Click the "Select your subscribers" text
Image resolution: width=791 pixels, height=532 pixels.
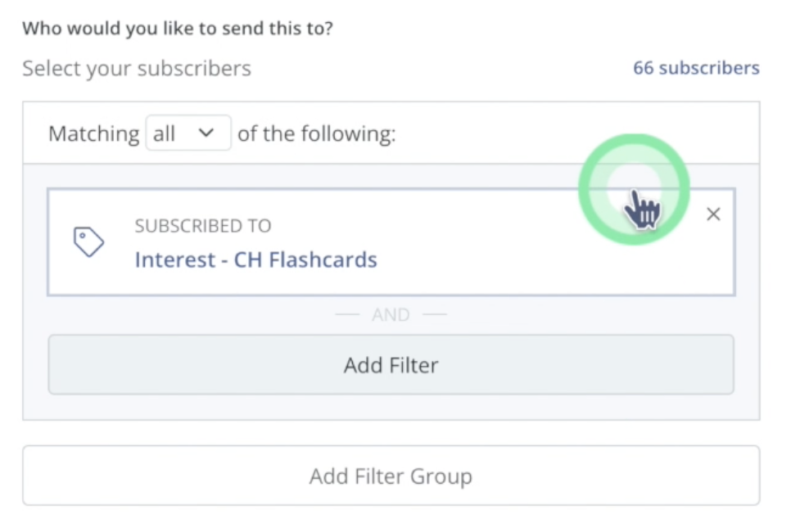click(137, 68)
